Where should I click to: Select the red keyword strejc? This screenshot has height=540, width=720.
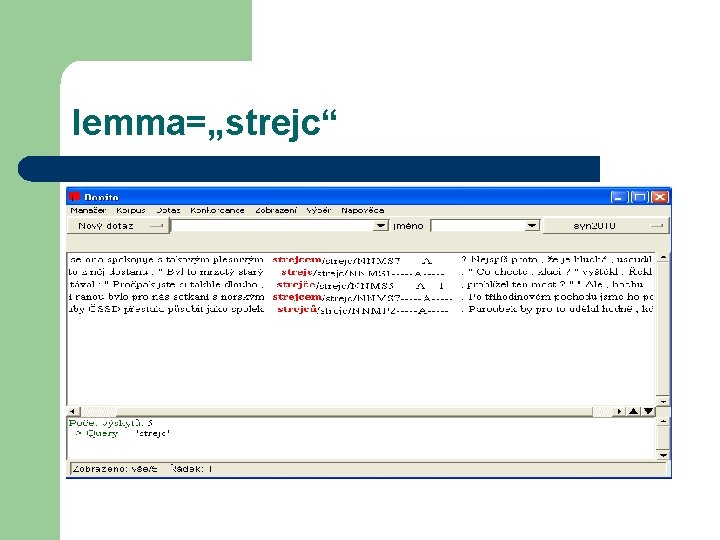297,272
